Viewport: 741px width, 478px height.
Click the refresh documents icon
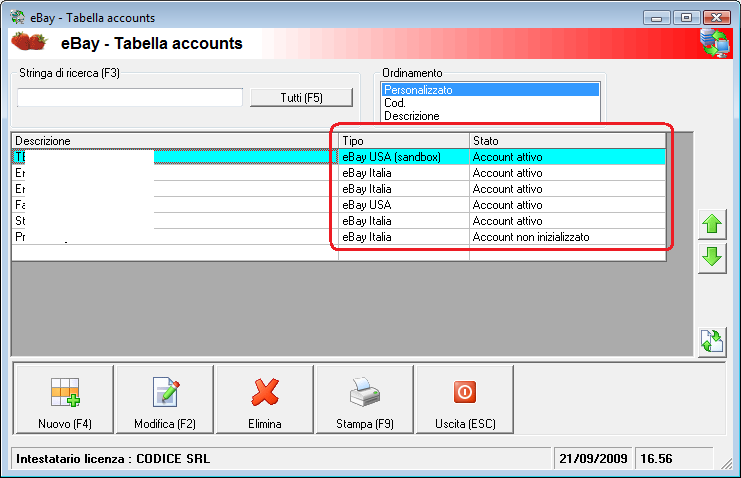tap(712, 341)
